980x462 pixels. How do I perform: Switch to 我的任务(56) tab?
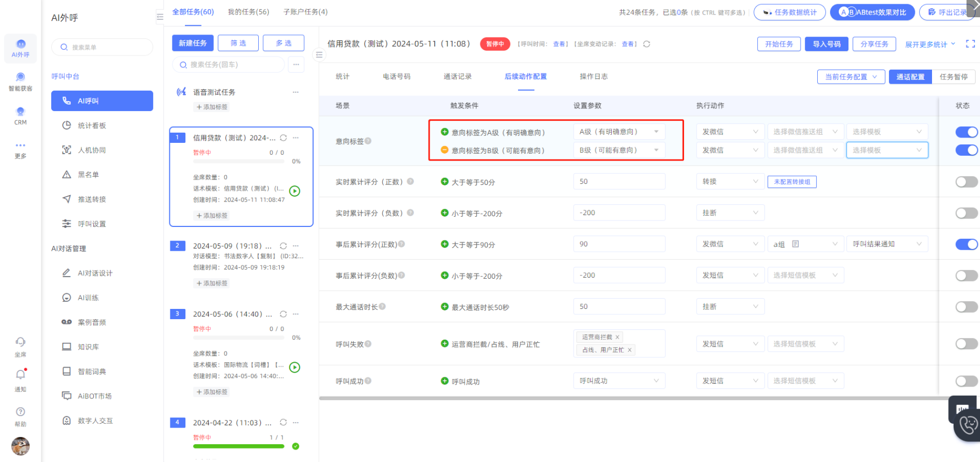coord(248,12)
